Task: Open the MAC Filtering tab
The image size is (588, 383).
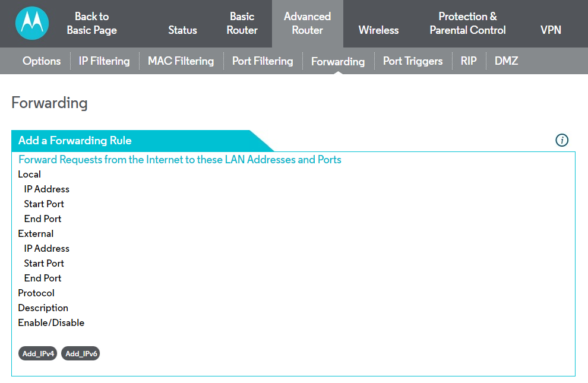Action: click(181, 61)
